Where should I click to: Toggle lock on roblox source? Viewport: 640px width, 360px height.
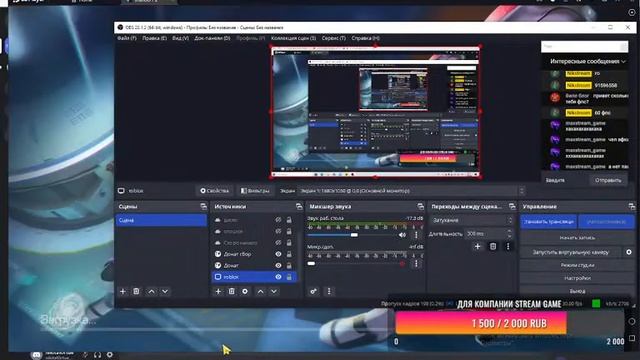(289, 277)
